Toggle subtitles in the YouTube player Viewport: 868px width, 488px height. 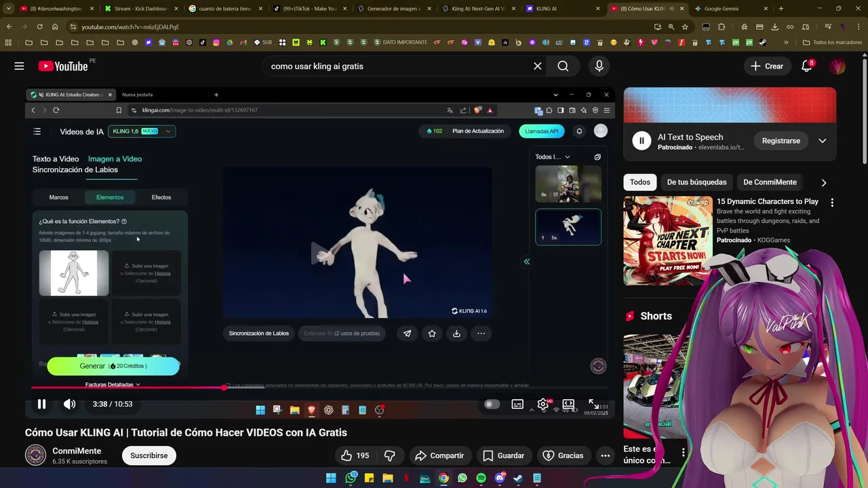coord(517,404)
